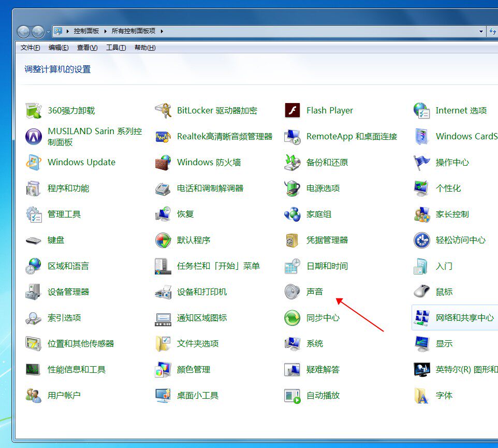498x448 pixels.
Task: Click the 凭据管理器 safe icon
Action: pyautogui.click(x=292, y=240)
